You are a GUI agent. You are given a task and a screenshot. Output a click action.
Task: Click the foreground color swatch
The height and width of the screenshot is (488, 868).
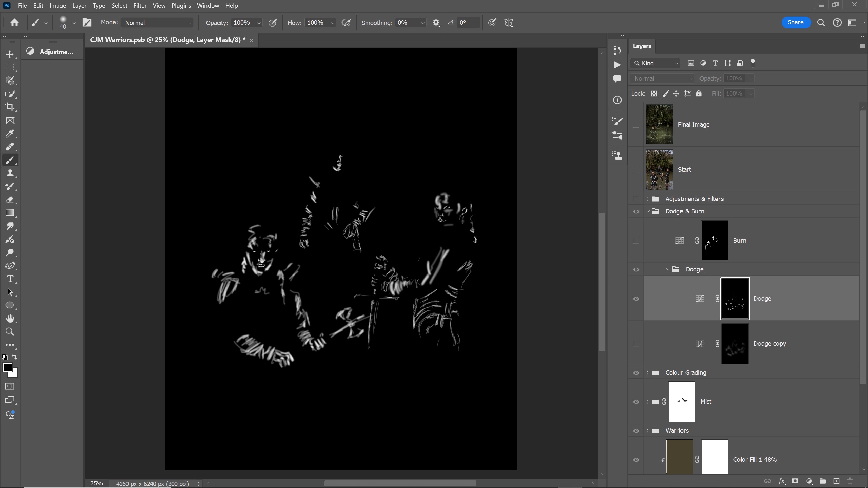click(7, 367)
